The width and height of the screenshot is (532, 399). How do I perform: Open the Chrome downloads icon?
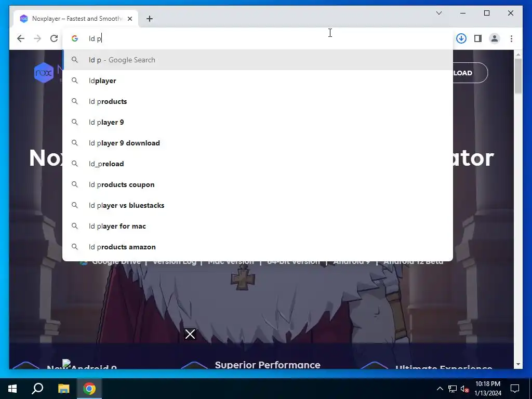(x=461, y=38)
